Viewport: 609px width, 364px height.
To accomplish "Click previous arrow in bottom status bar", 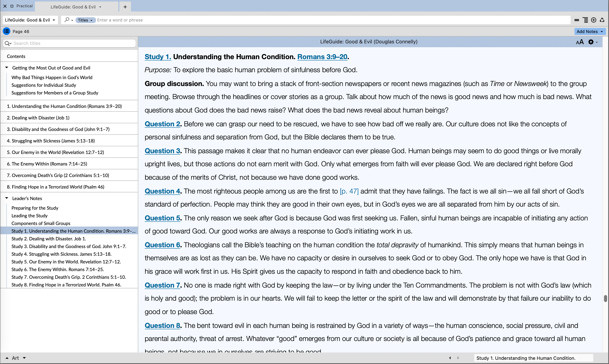I will coord(450,358).
